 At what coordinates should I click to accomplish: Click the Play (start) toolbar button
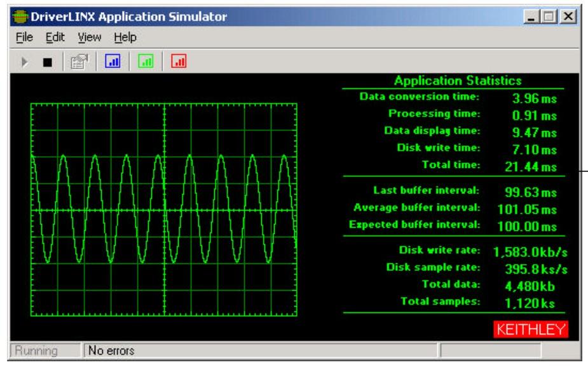click(x=25, y=62)
